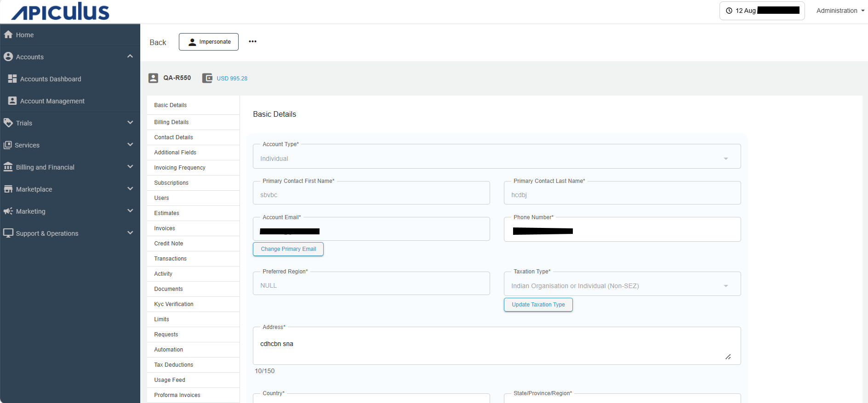Click the Primary Contact First Name field
The image size is (868, 403).
pos(371,193)
